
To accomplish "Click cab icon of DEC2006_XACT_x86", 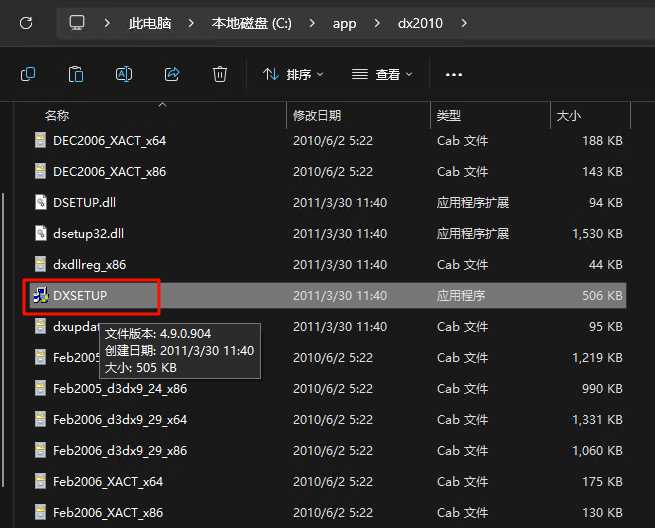I will [41, 171].
